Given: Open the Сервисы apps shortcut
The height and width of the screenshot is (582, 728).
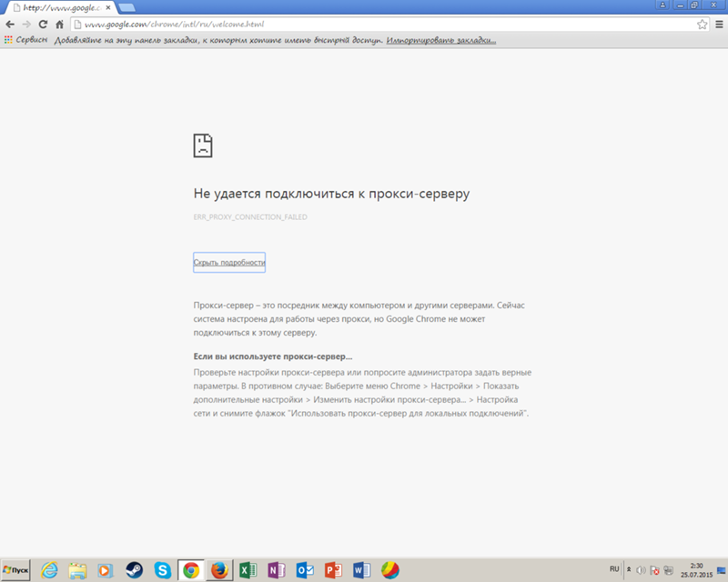Looking at the screenshot, I should click(x=26, y=40).
